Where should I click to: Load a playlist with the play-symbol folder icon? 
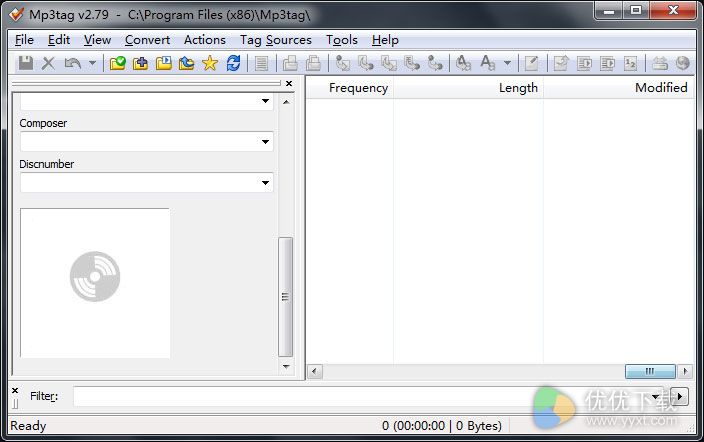tap(163, 63)
